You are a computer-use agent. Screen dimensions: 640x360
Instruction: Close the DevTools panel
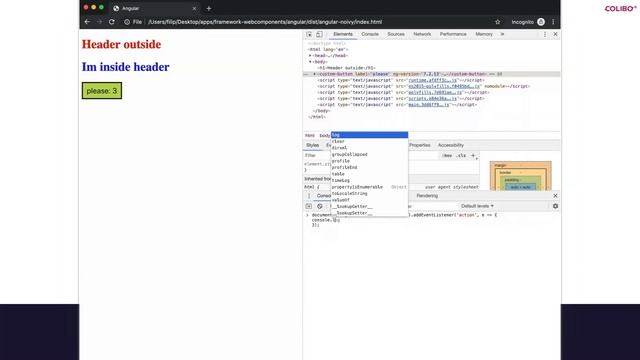point(555,34)
